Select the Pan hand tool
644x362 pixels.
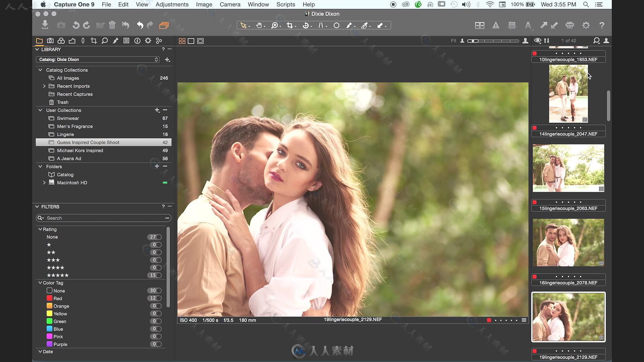click(259, 25)
